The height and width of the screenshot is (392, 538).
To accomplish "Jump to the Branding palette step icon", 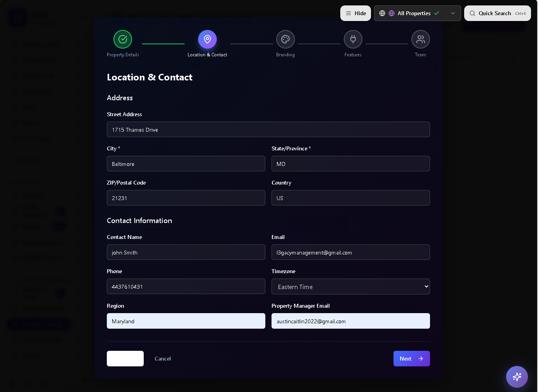I will 286,39.
